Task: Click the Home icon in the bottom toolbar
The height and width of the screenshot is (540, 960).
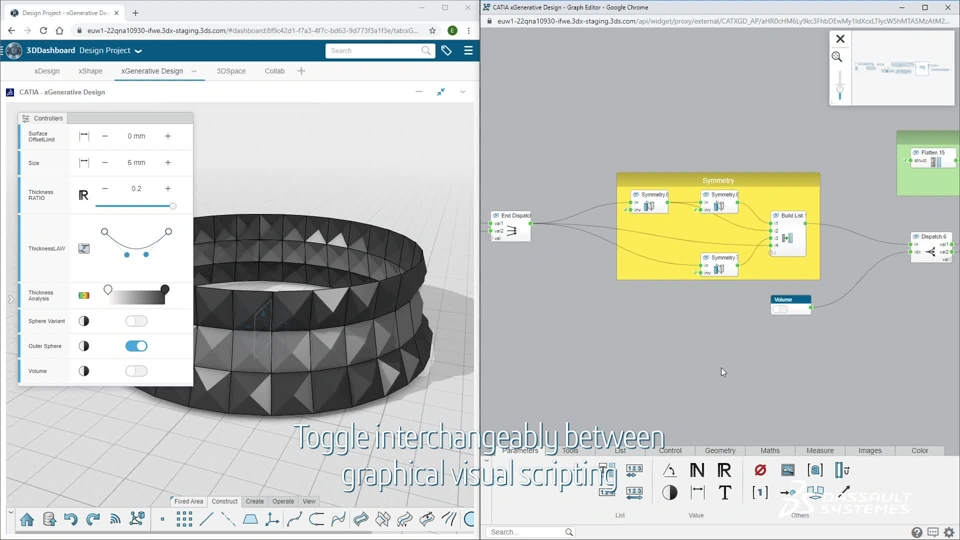Action: tap(27, 520)
